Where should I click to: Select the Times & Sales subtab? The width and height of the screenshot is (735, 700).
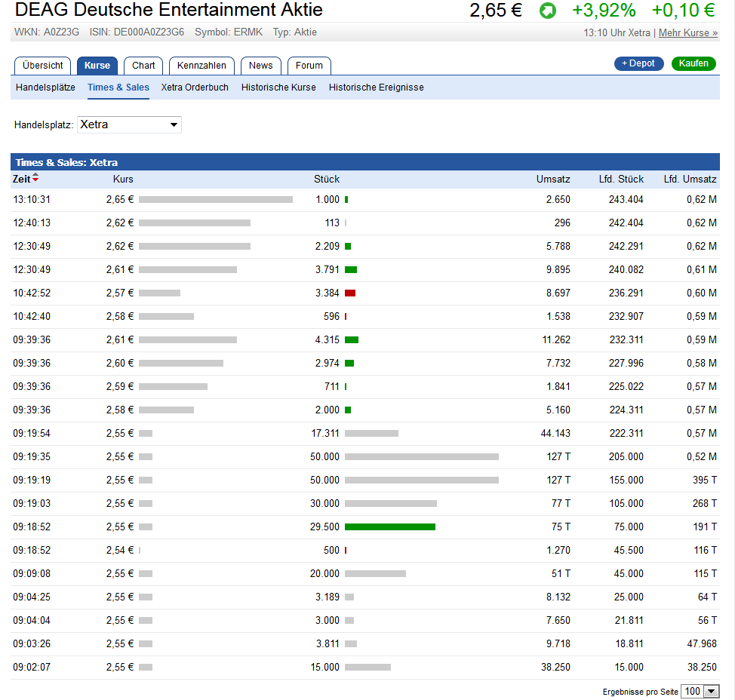pos(118,87)
